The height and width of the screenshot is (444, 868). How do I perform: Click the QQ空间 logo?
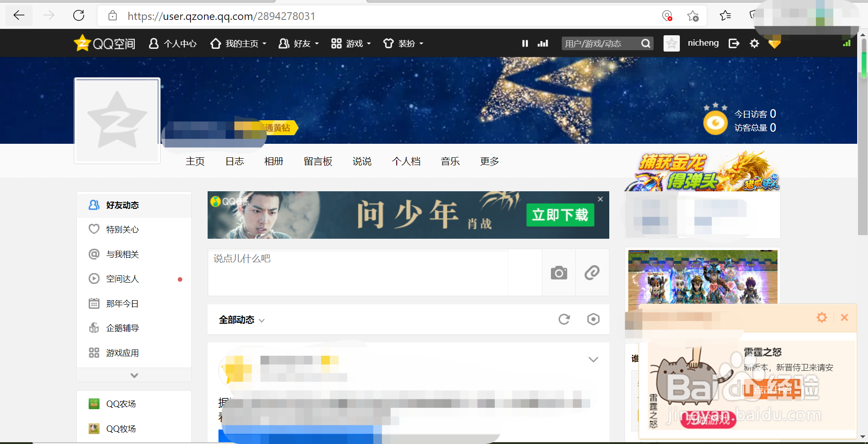point(104,43)
